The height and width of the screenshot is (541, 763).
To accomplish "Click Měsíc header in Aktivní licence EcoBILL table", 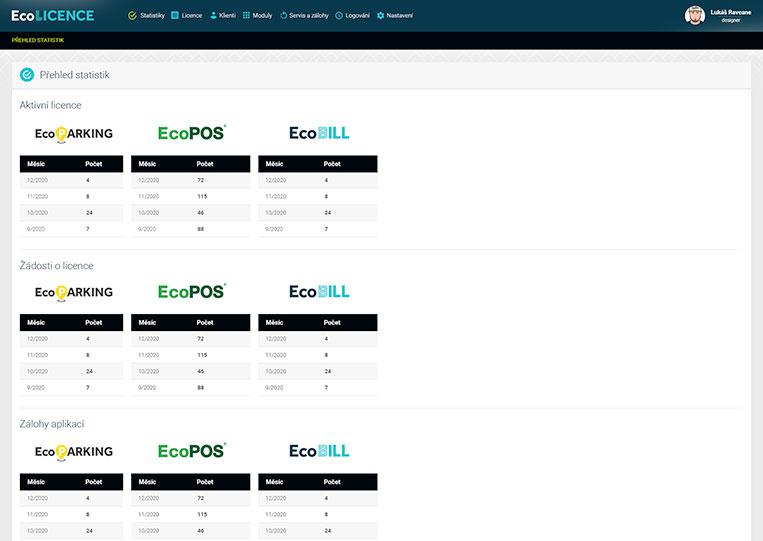I will click(x=274, y=163).
